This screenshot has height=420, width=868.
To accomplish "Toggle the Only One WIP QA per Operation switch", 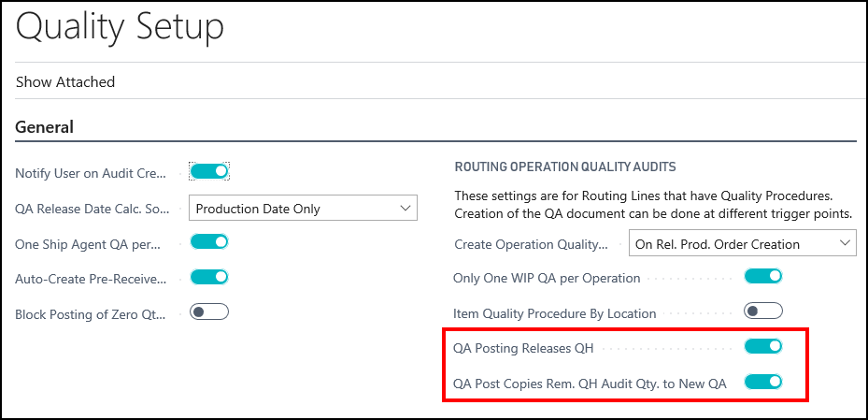I will click(762, 277).
